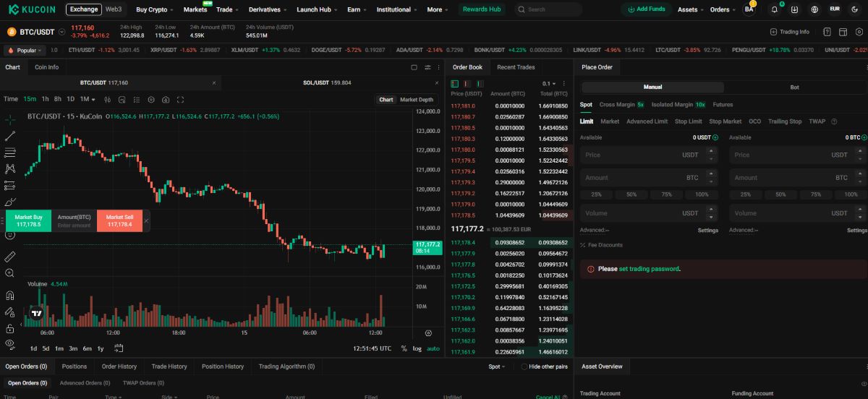Click the Add Funds button
868x399 pixels.
click(x=646, y=9)
